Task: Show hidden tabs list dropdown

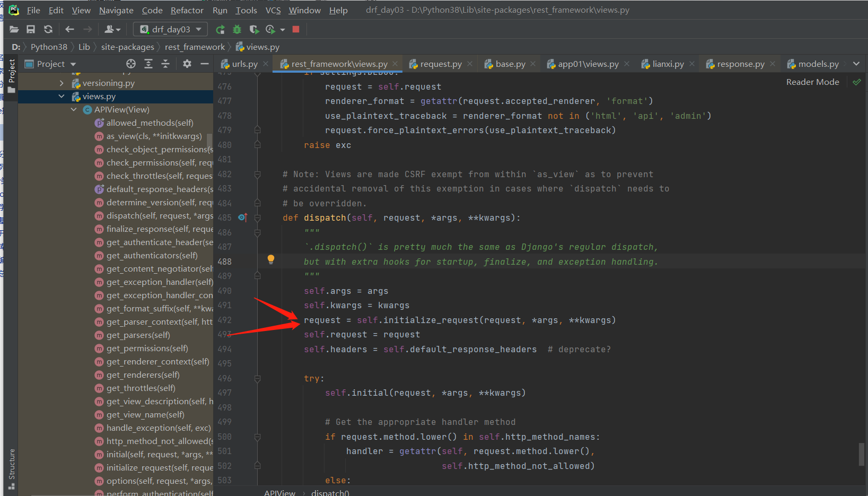Action: pyautogui.click(x=856, y=64)
